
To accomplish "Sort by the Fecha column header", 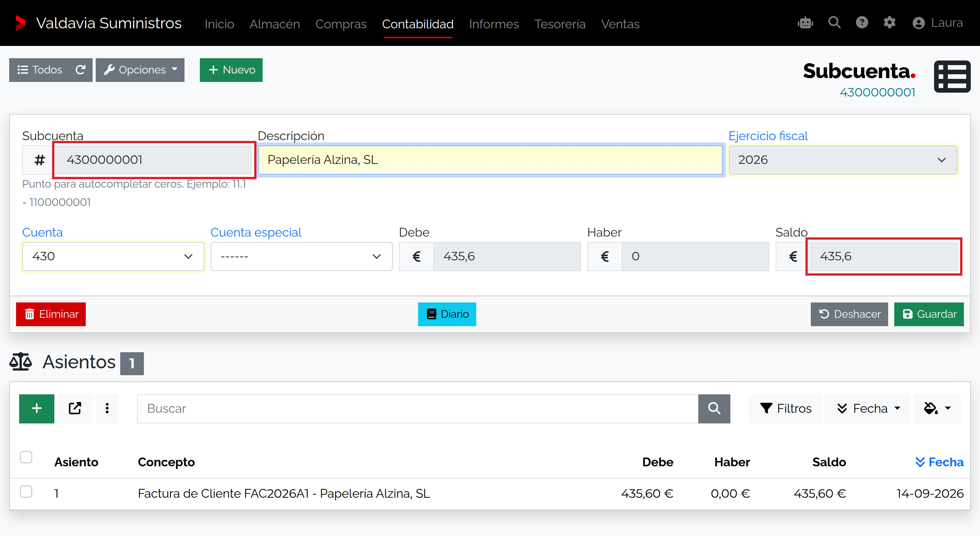I will pos(939,462).
